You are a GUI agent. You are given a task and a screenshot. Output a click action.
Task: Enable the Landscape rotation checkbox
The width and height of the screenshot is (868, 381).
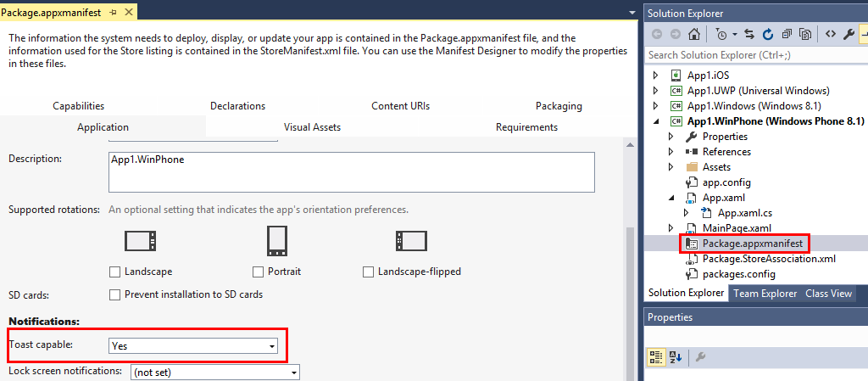point(114,272)
